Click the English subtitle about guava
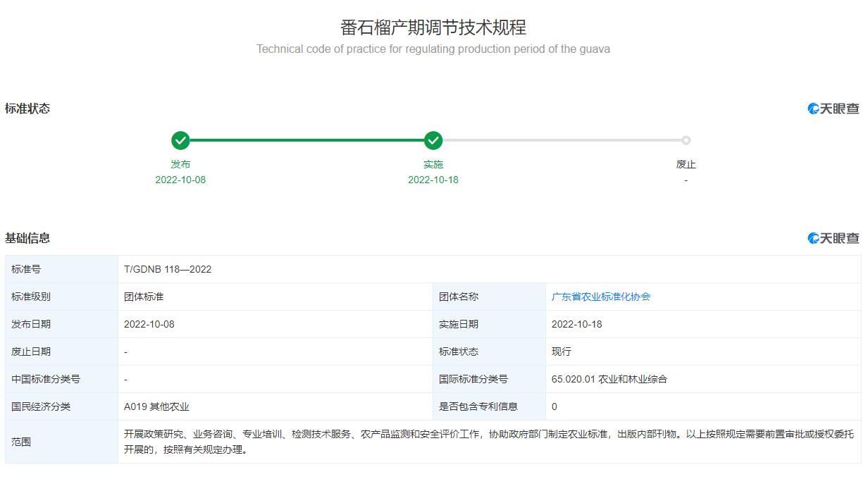This screenshot has width=868, height=491. pyautogui.click(x=433, y=49)
